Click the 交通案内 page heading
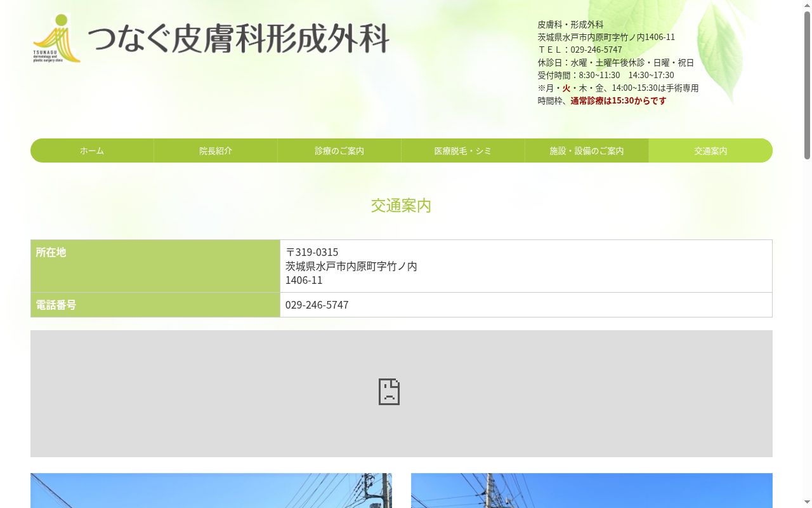 401,205
